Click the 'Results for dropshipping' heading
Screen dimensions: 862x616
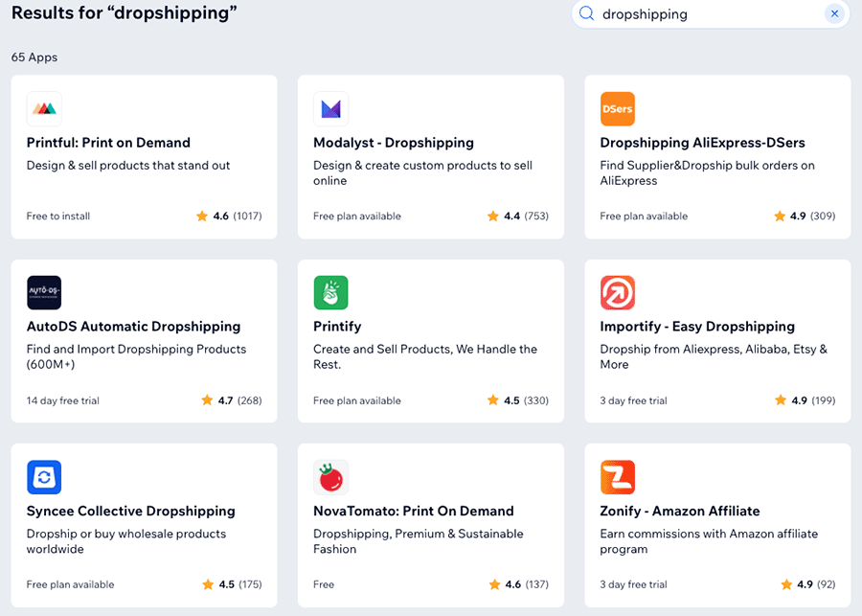[x=124, y=12]
